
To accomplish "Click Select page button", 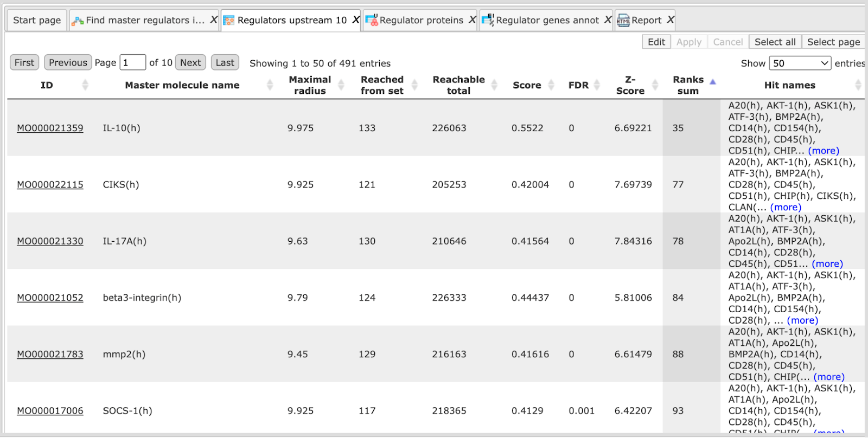I will 833,42.
